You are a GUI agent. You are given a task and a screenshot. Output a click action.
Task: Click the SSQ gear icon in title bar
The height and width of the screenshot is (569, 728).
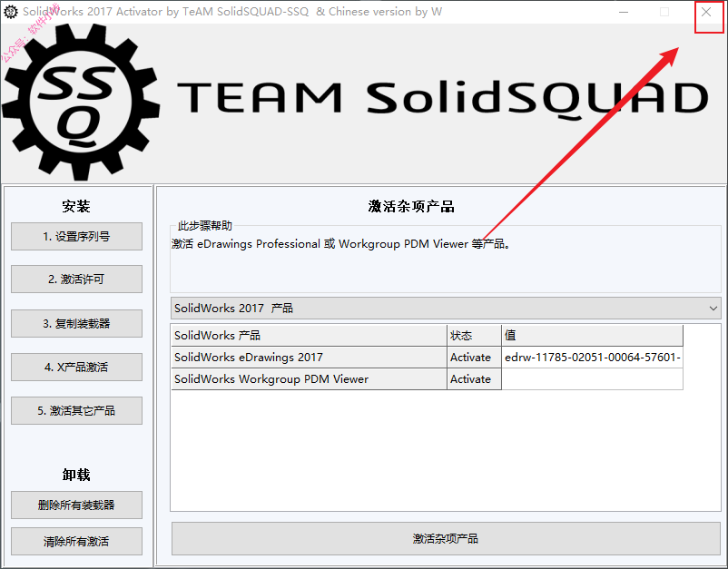pos(11,12)
